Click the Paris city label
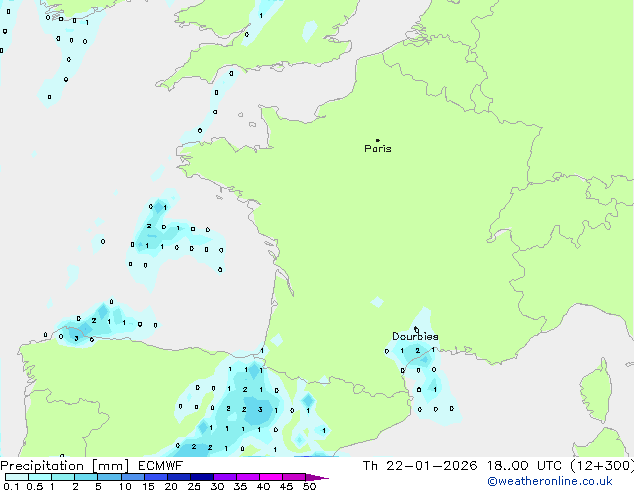Image resolution: width=634 pixels, height=490 pixels. 378,149
